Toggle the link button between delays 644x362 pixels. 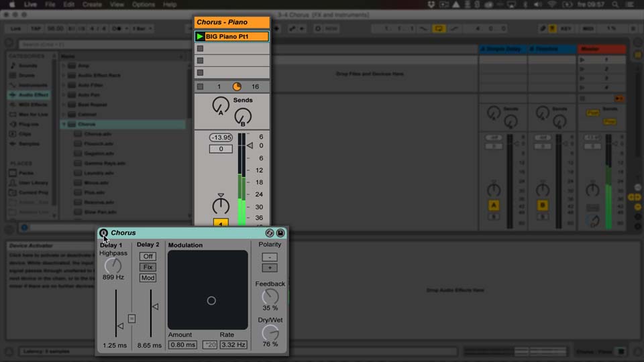coord(131,318)
